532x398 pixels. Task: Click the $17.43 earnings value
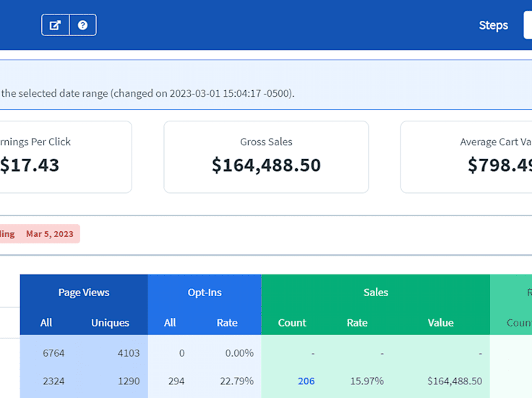tap(30, 165)
